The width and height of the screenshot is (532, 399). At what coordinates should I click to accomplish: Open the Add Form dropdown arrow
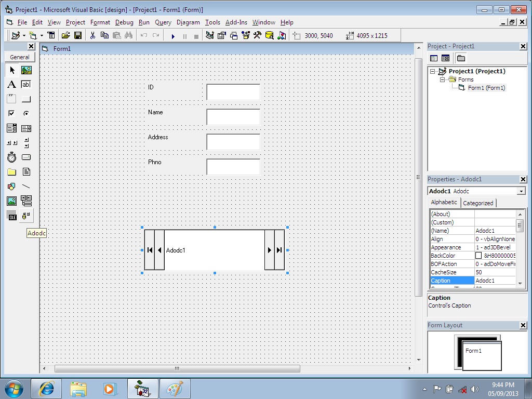pos(42,35)
